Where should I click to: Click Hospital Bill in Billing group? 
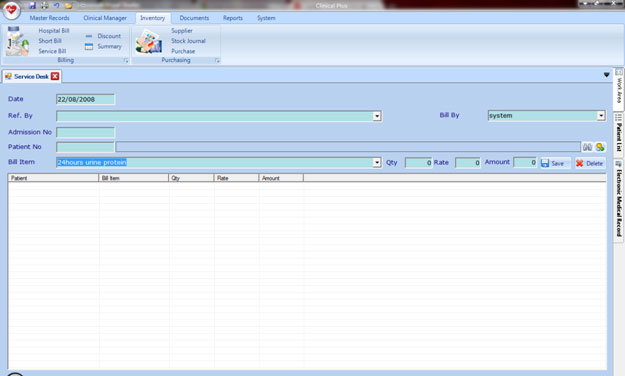coord(54,31)
